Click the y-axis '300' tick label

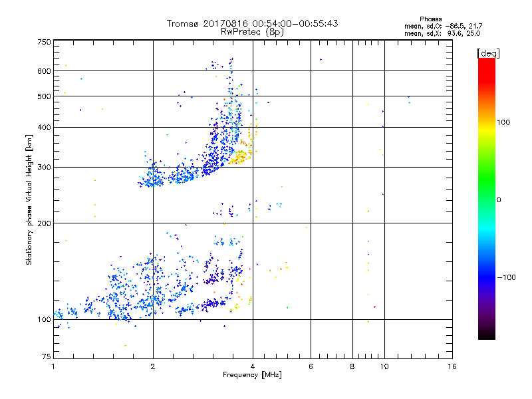coord(44,167)
